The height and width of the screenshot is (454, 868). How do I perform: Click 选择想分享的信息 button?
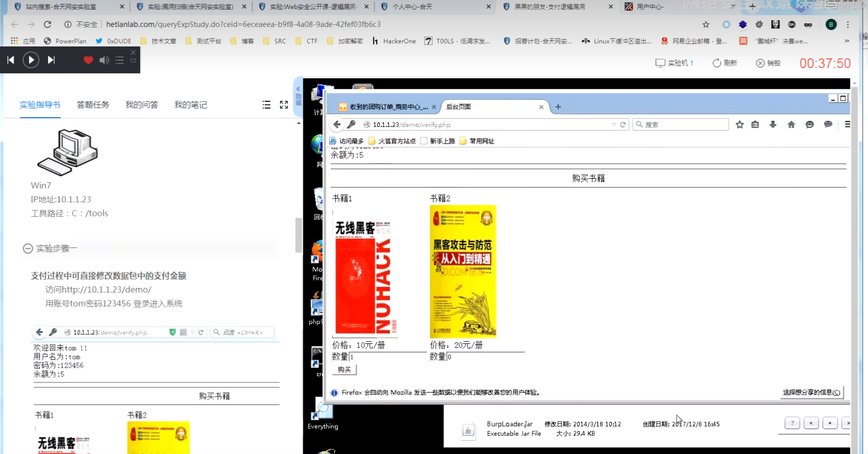[x=811, y=392]
